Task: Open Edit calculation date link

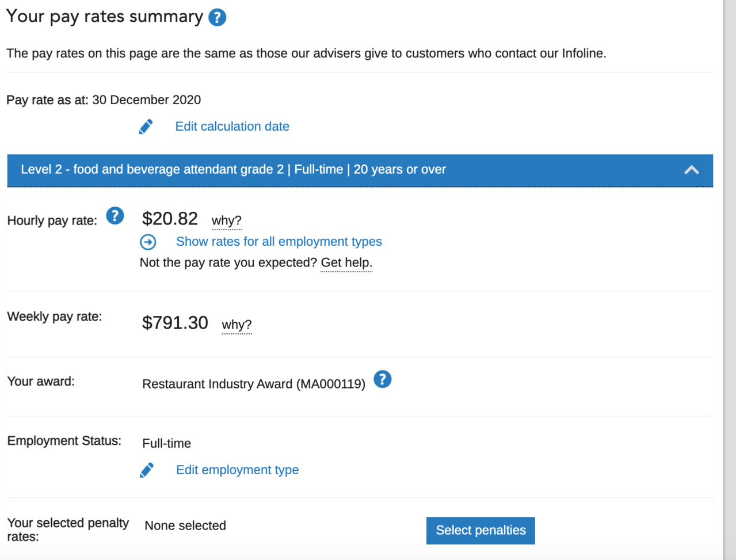Action: 232,127
